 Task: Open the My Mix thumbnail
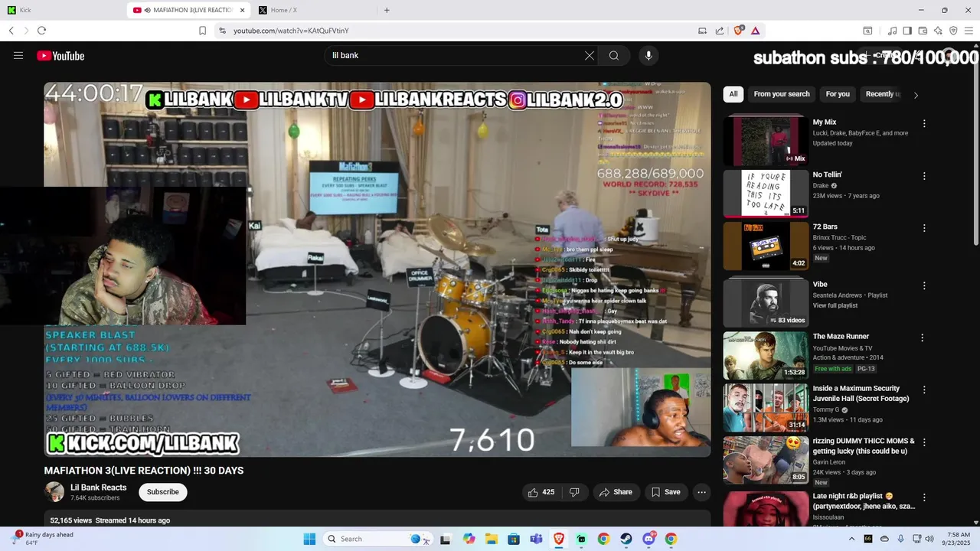(766, 140)
